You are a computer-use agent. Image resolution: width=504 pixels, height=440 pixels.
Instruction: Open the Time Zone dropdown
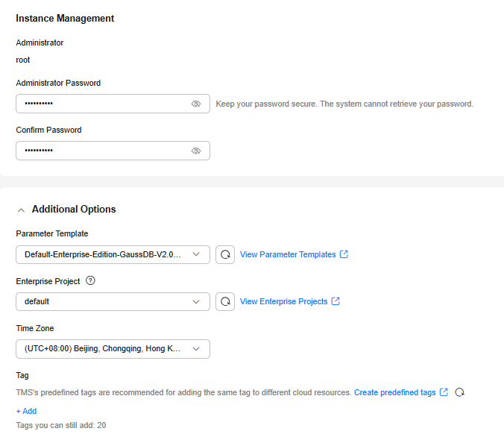tap(113, 349)
